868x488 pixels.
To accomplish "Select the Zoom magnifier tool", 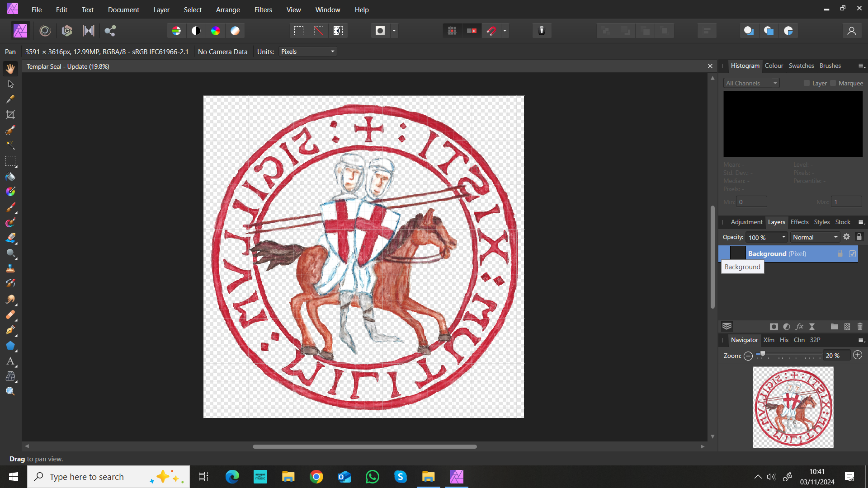I will tap(10, 391).
